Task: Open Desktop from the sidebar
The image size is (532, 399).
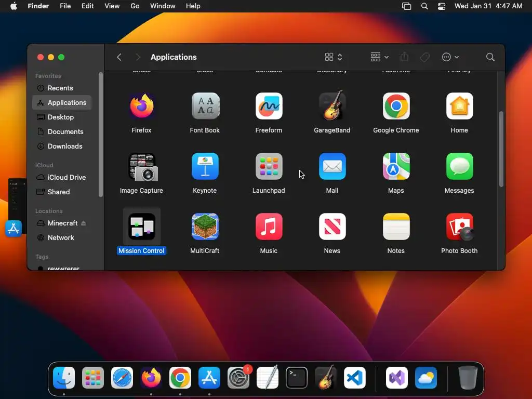Action: tap(62, 117)
